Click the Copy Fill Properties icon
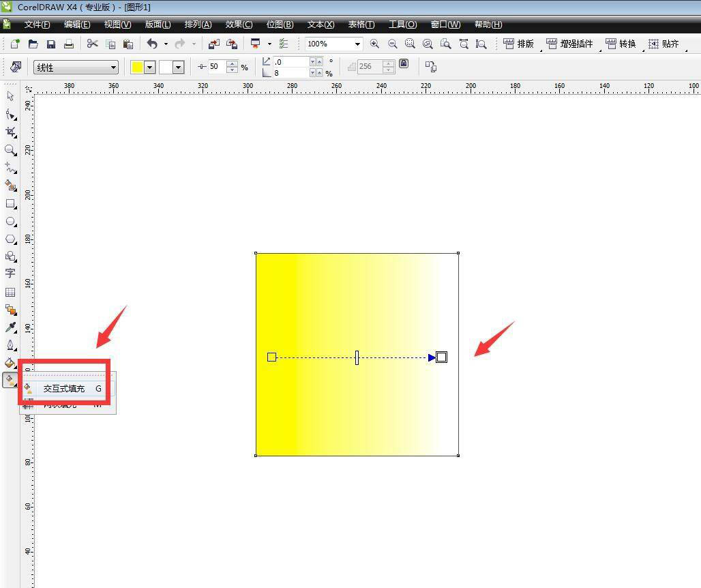701x588 pixels. coord(430,67)
